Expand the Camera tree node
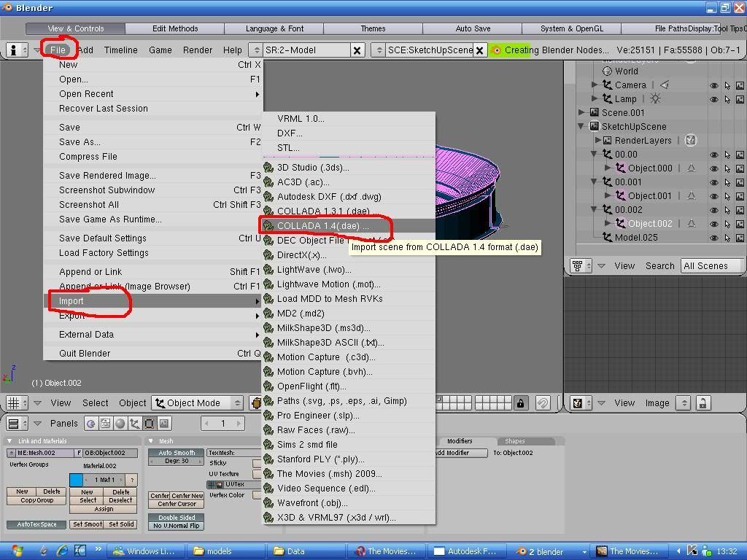This screenshot has width=747, height=560. pos(594,85)
